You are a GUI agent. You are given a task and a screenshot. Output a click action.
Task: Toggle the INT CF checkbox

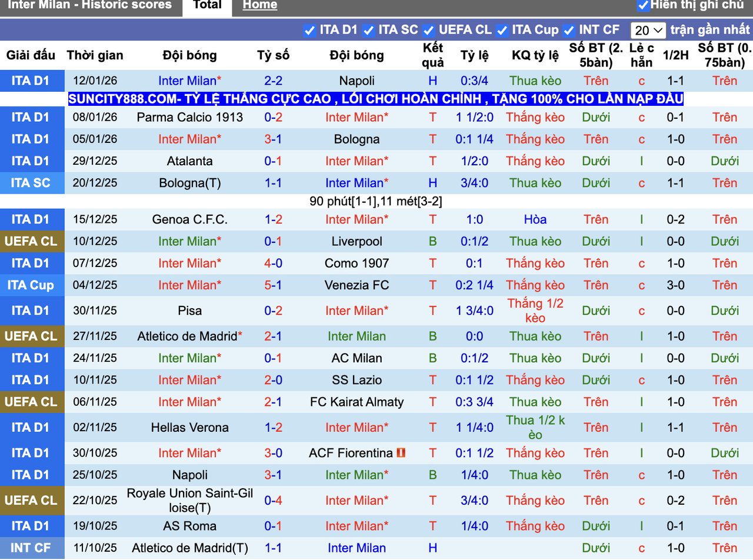[x=569, y=31]
